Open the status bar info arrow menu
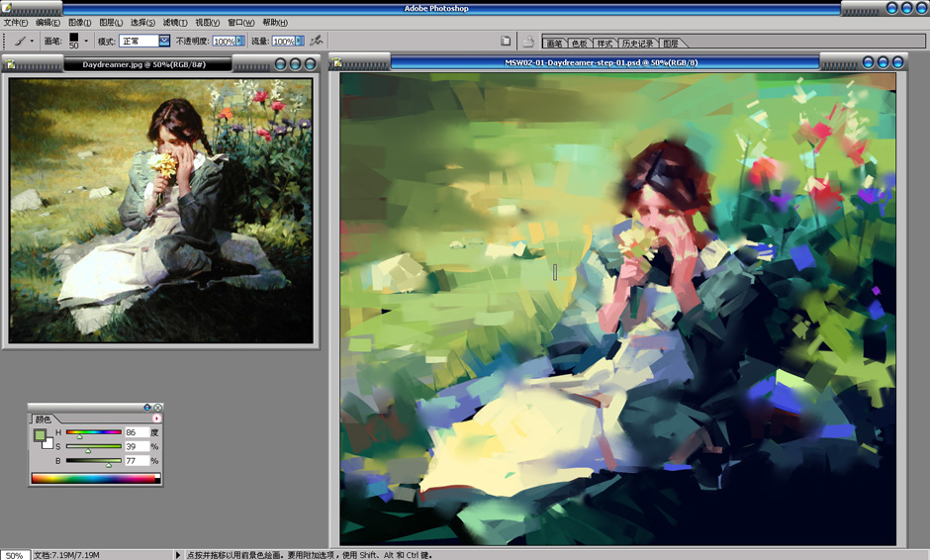 tap(177, 555)
